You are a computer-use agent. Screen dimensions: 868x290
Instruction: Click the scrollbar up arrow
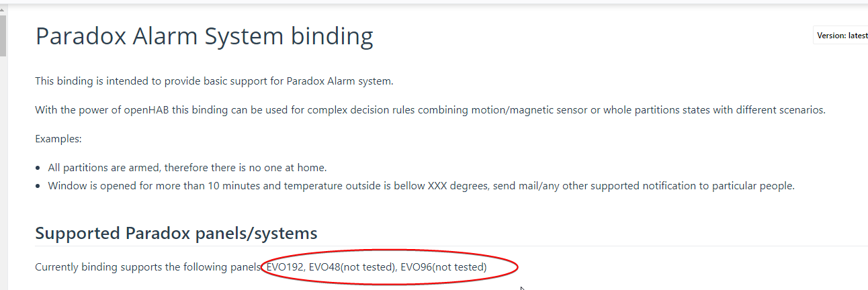point(3,10)
